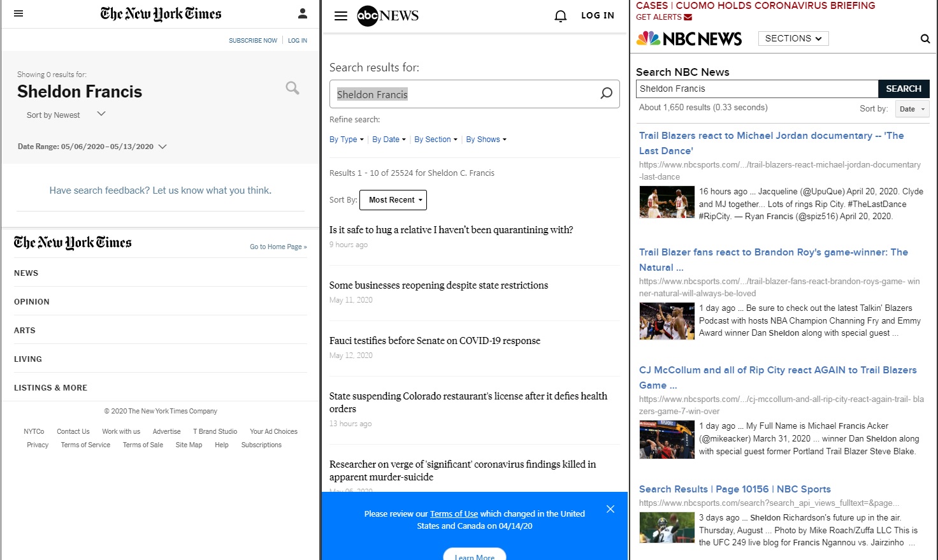Click the Get Alerts envelope icon
The width and height of the screenshot is (938, 560).
pos(688,17)
